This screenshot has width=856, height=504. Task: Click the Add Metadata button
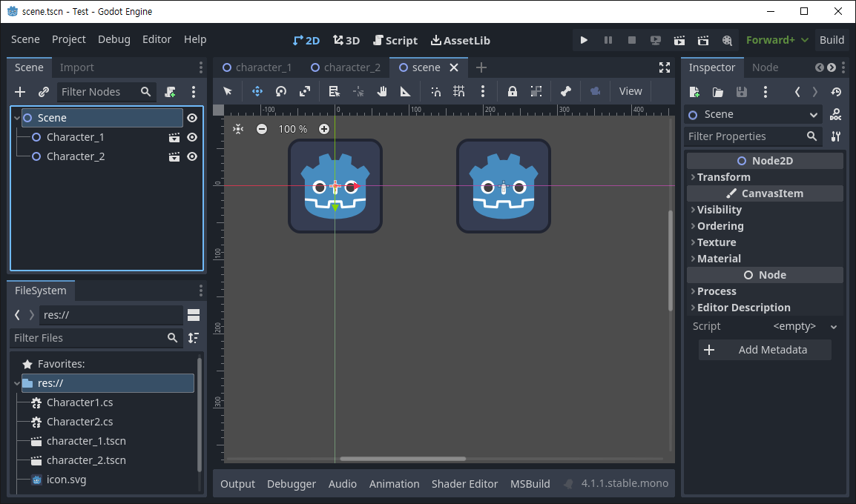[x=765, y=350]
